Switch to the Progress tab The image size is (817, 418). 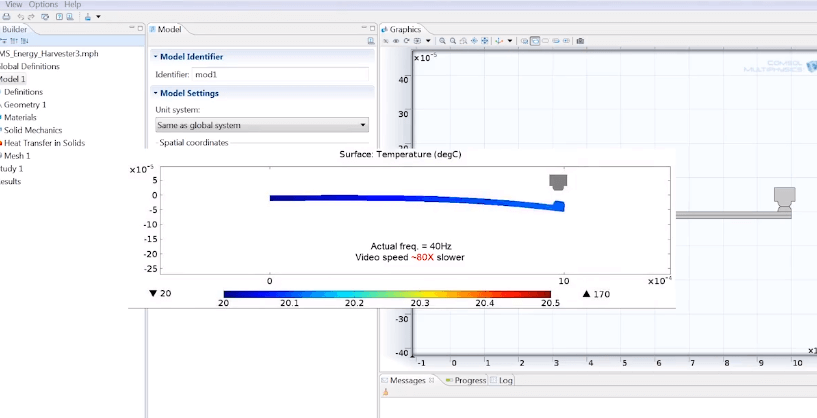coord(469,380)
